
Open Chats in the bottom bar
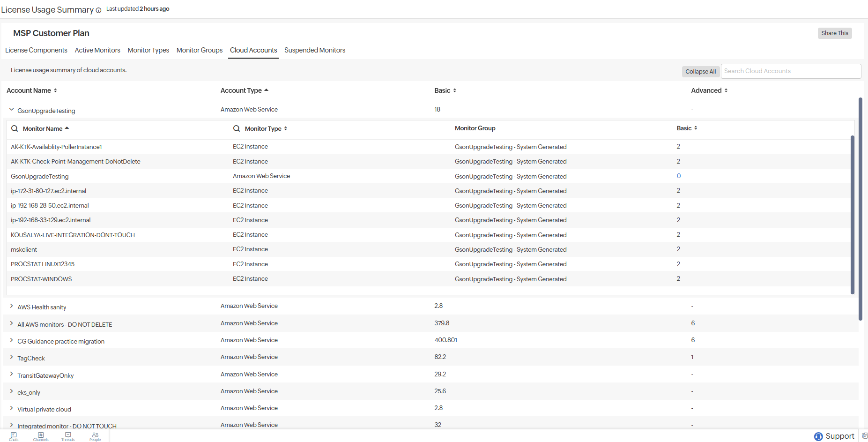pyautogui.click(x=14, y=436)
